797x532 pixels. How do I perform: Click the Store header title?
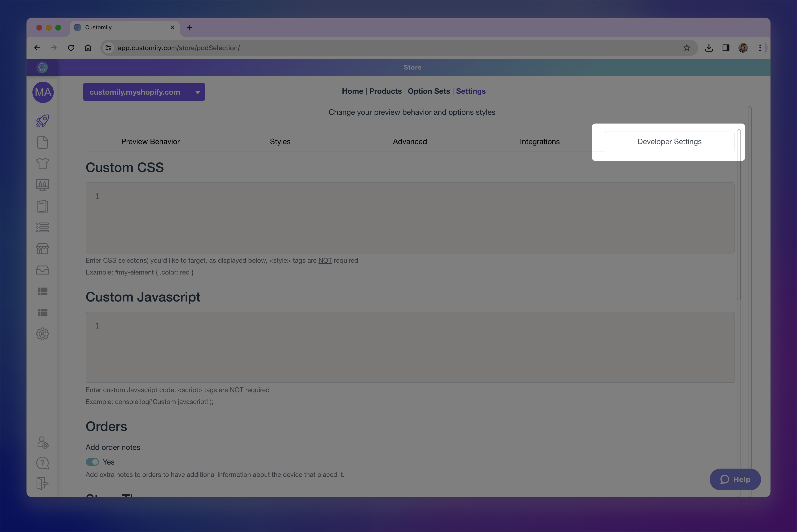point(413,67)
